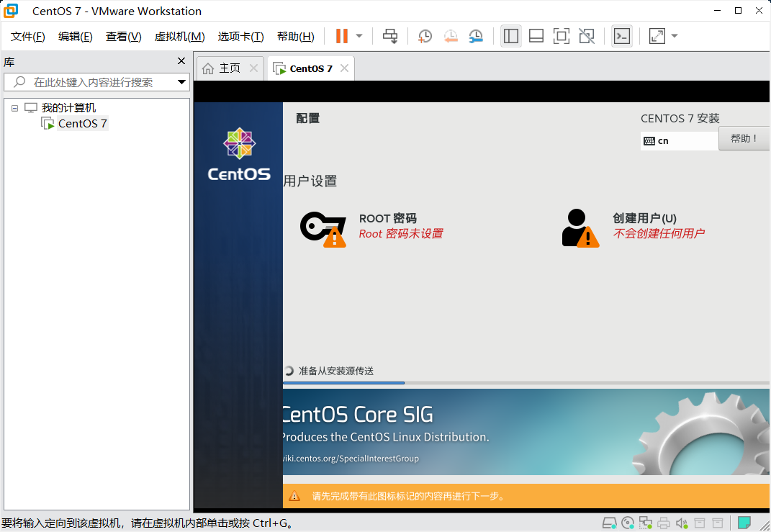Open the 选项卡(T) menu
The height and width of the screenshot is (532, 771).
pos(241,37)
